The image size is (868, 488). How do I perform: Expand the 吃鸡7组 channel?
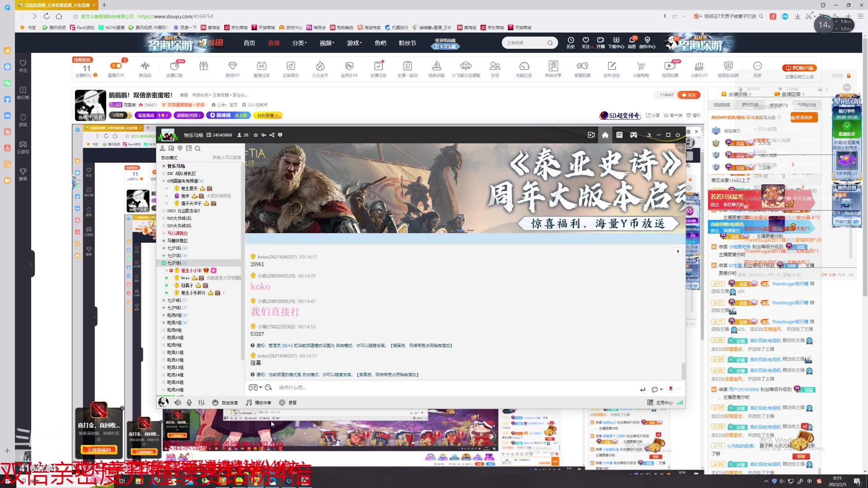[164, 323]
